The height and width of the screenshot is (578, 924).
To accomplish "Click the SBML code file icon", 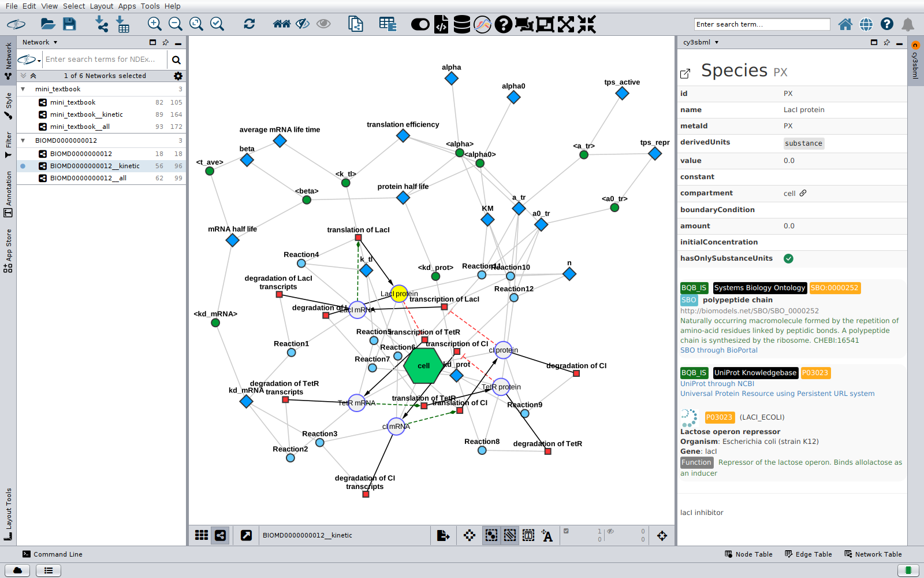I will click(x=441, y=24).
